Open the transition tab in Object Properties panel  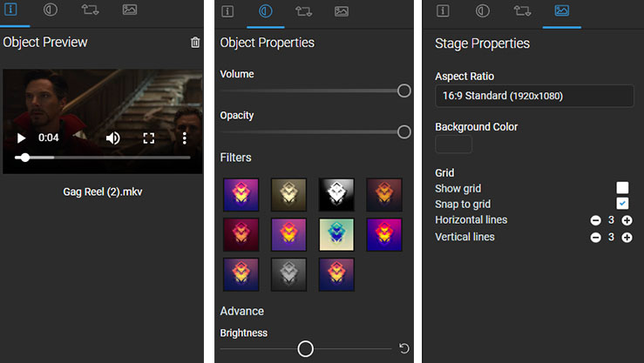coord(303,11)
